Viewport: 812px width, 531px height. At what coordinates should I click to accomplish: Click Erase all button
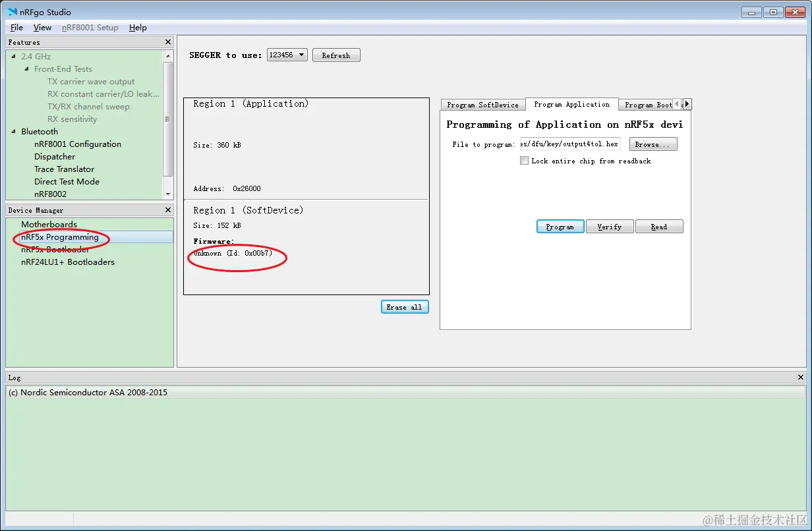(405, 307)
